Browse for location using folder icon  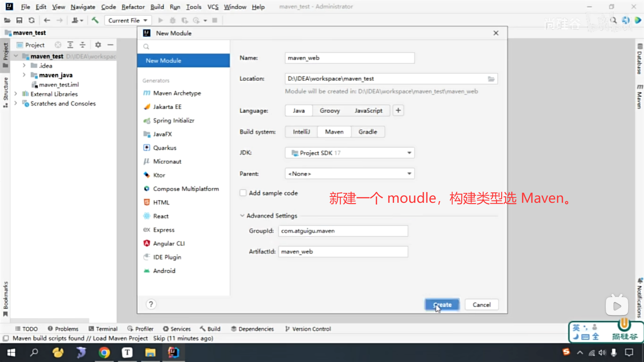click(491, 79)
